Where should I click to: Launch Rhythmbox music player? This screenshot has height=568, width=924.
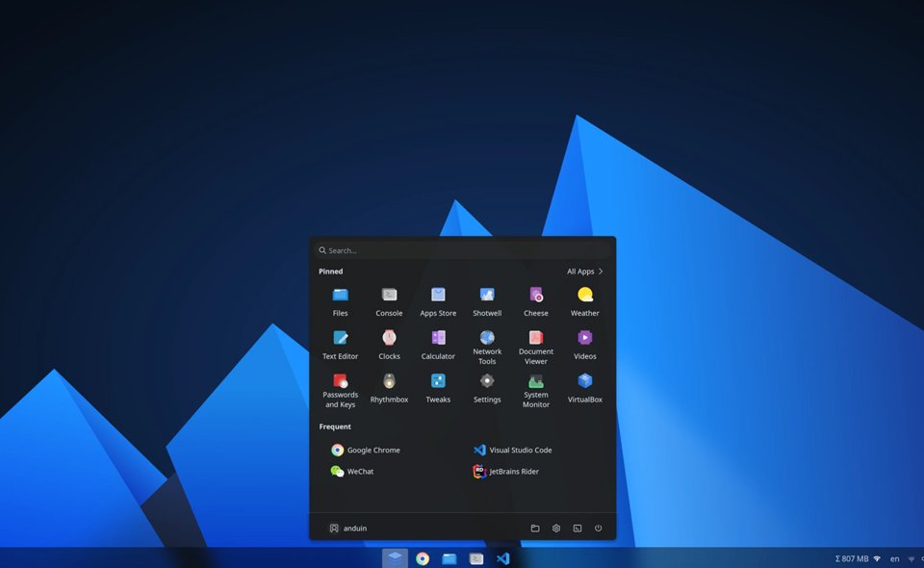[389, 388]
